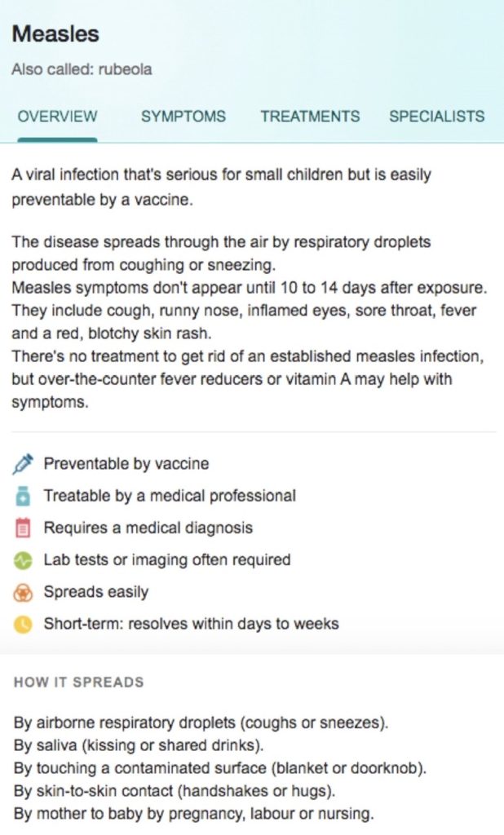Screen dimensions: 504x835
Task: Click 'Lab tests or imaging often required'
Action: (167, 560)
